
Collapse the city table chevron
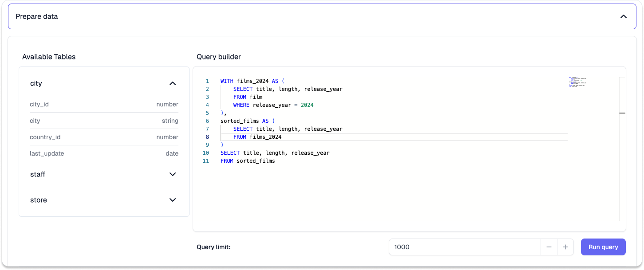[x=173, y=83]
